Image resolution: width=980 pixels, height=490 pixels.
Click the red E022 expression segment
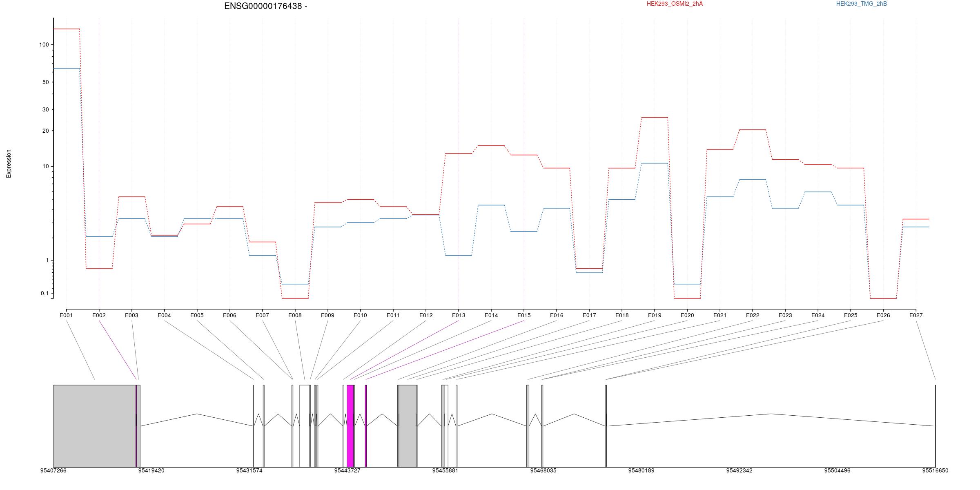[753, 130]
